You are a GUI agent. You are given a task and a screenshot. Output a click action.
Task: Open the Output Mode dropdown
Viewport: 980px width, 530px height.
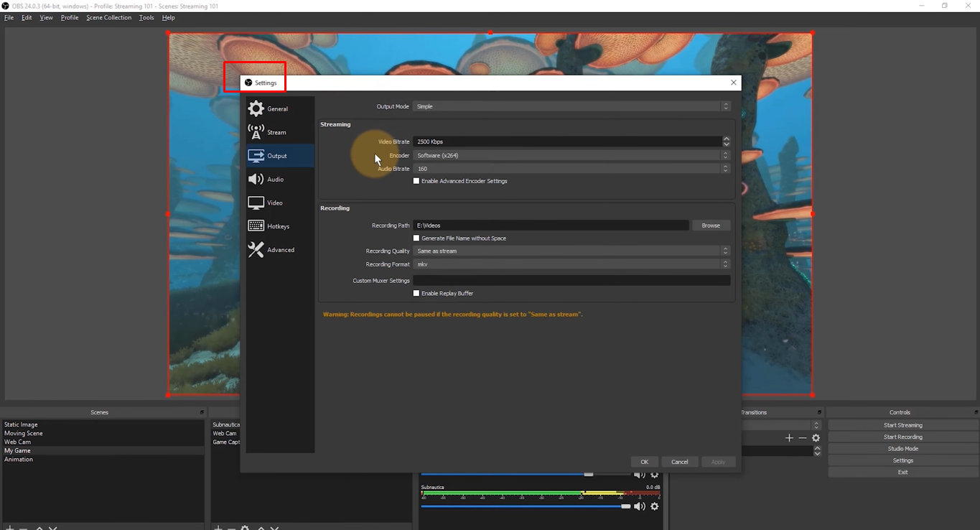571,106
